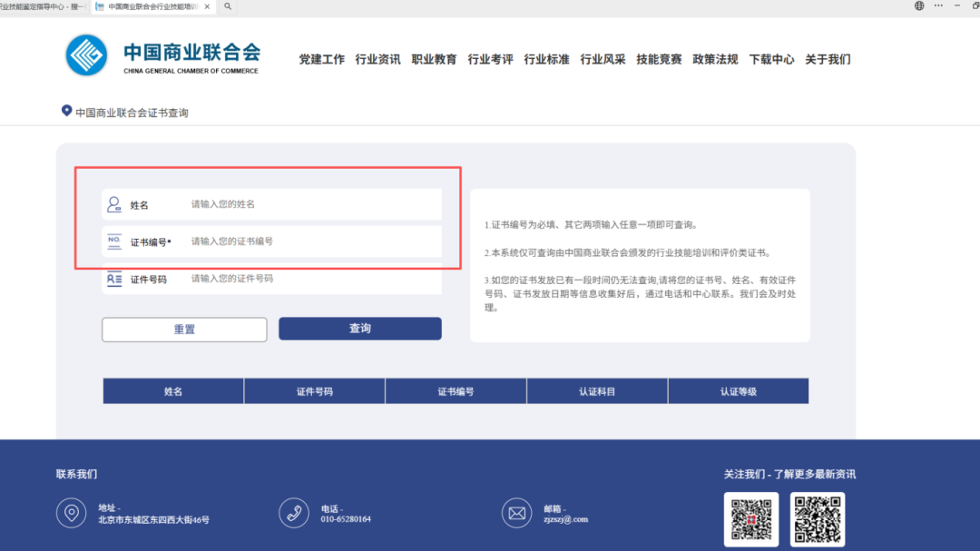
Task: Click the location pin icon next to 地址
Action: tap(71, 513)
